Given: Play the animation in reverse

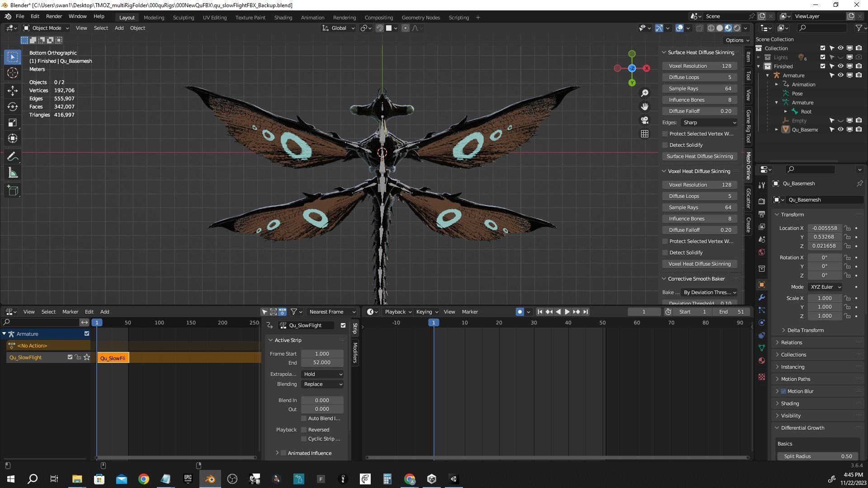Looking at the screenshot, I should click(558, 312).
